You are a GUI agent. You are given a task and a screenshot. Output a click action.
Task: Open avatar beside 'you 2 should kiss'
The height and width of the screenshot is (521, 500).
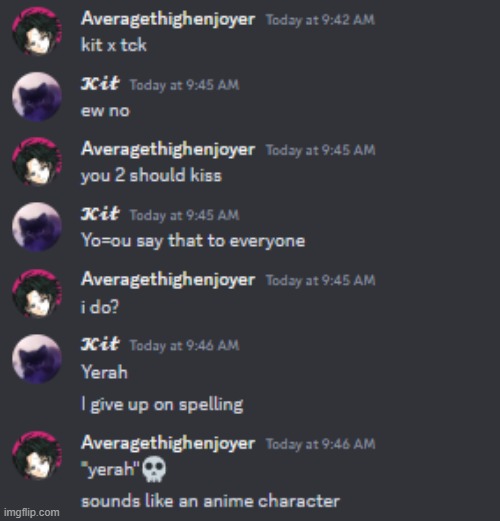(37, 162)
